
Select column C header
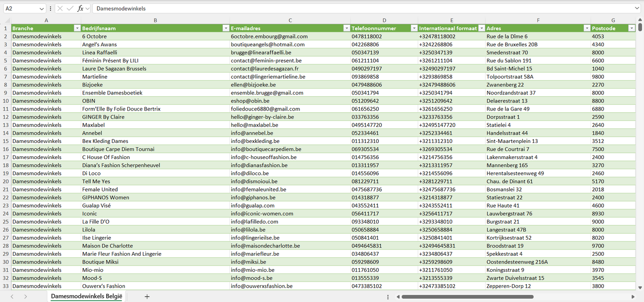pyautogui.click(x=290, y=20)
